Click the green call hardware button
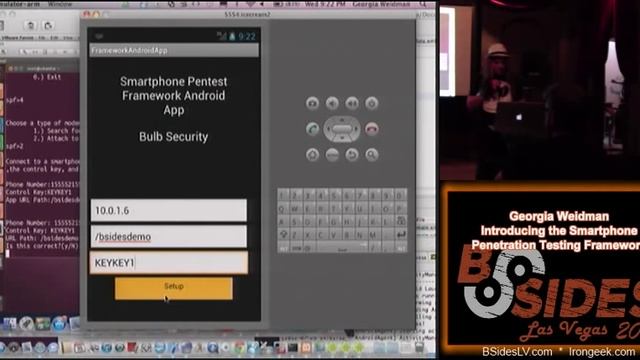The height and width of the screenshot is (360, 640). [312, 129]
